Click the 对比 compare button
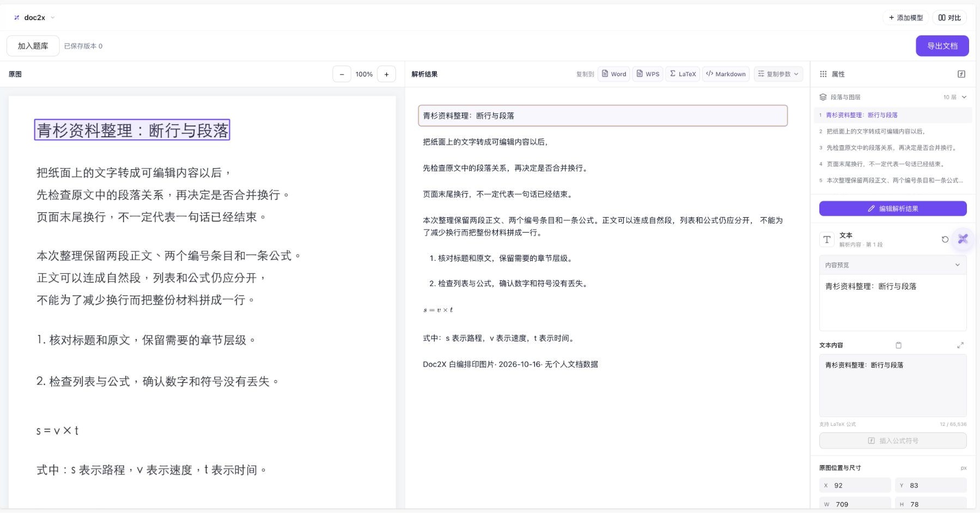Viewport: 980px width, 513px height. click(949, 17)
